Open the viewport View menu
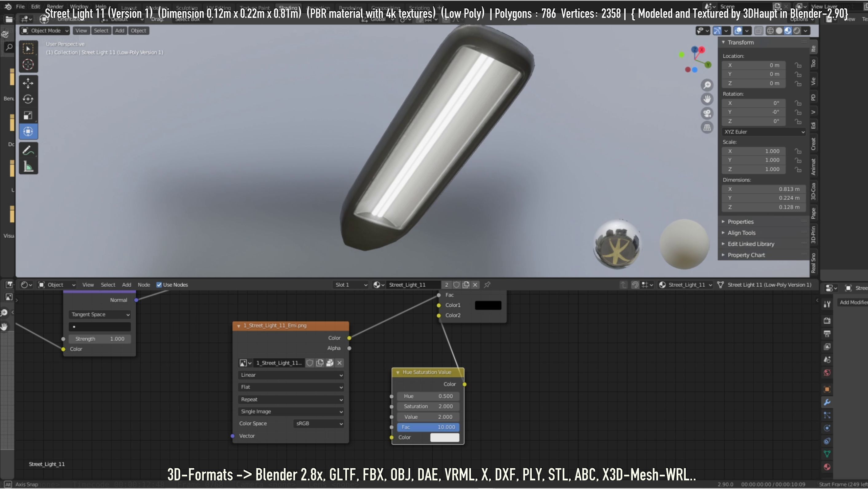The height and width of the screenshot is (489, 868). coord(81,31)
